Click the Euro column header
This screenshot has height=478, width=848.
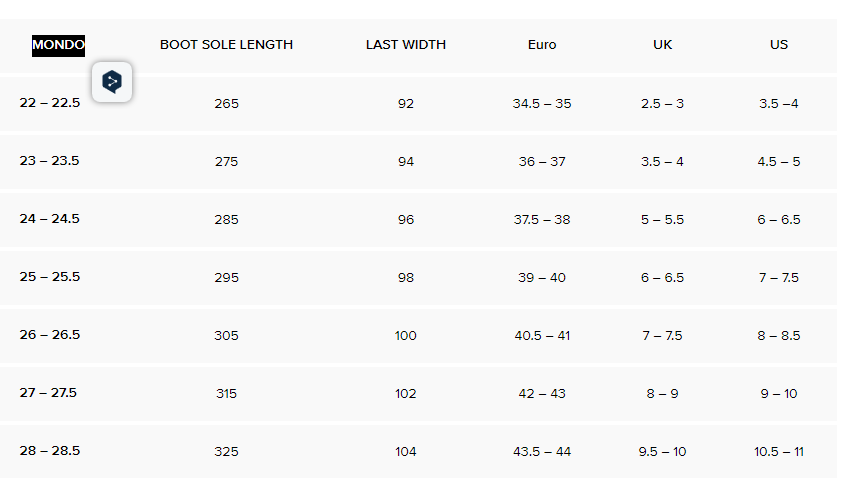pyautogui.click(x=542, y=45)
